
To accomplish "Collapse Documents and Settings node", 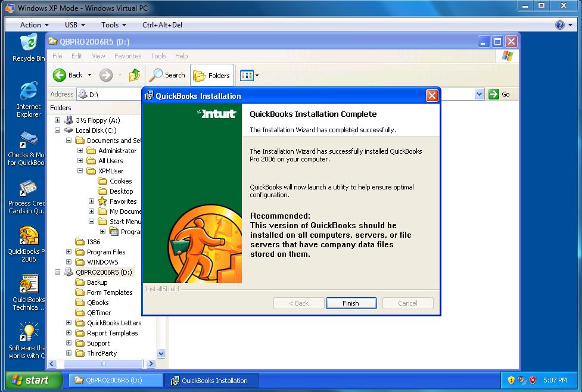I will (x=69, y=141).
